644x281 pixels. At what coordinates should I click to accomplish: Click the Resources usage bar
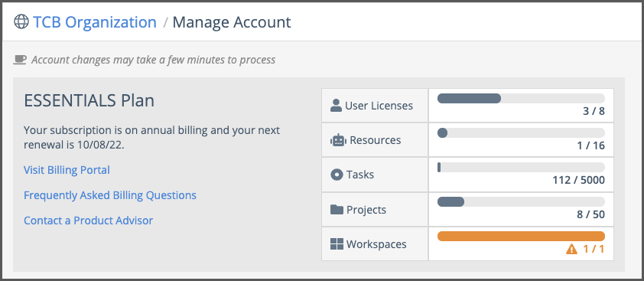[521, 133]
